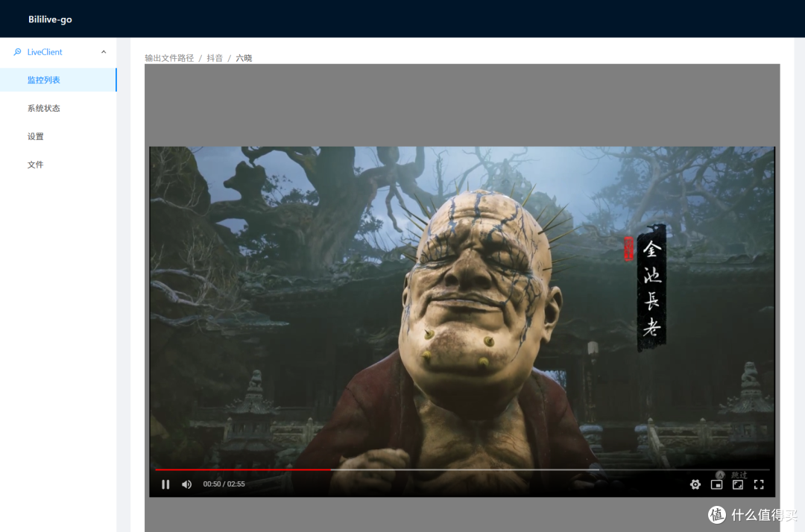Enable picture-in-picture mode

(x=717, y=484)
